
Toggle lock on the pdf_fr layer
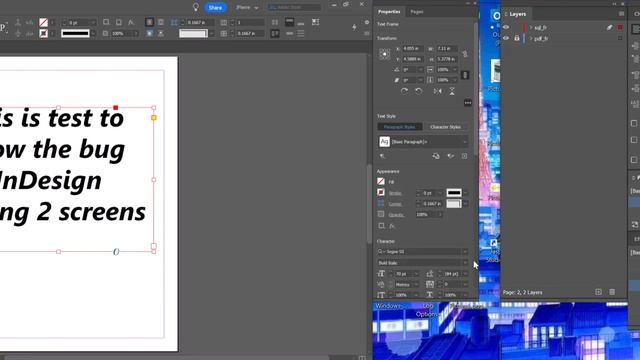click(x=517, y=38)
